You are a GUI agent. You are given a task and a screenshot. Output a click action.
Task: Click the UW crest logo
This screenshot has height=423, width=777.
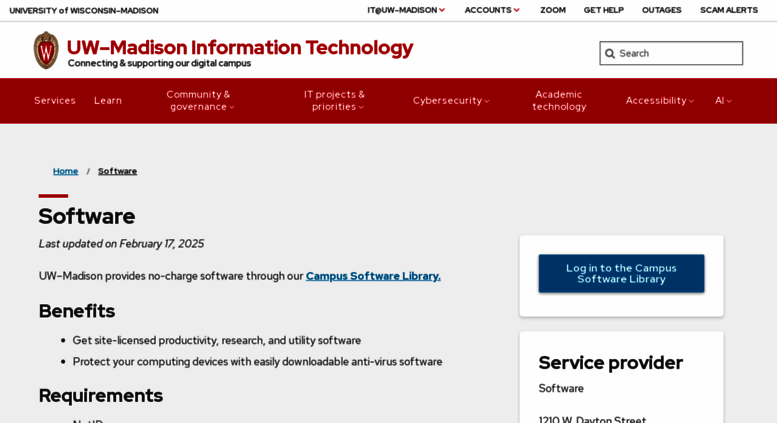pyautogui.click(x=46, y=51)
